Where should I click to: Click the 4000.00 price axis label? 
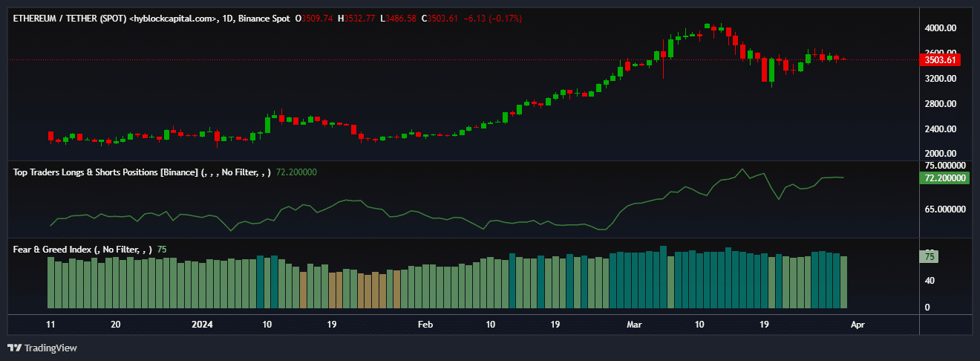coord(940,28)
